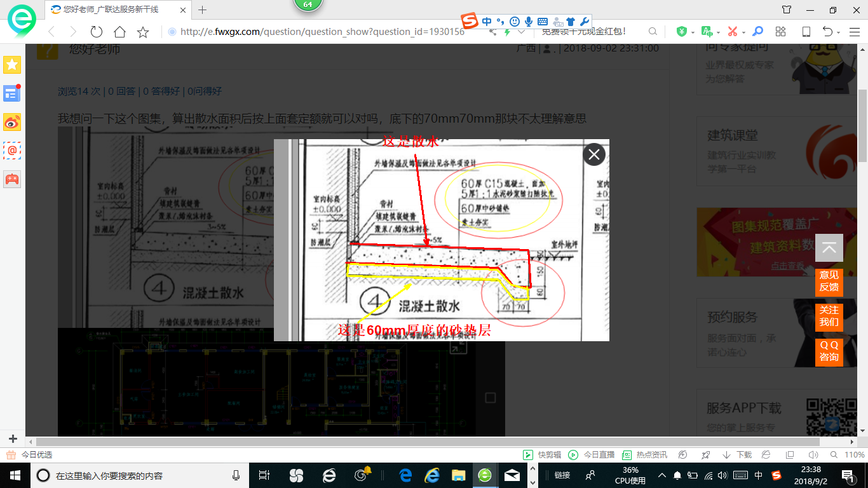Open the green shield payment protection icon
This screenshot has width=868, height=488.
[681, 32]
